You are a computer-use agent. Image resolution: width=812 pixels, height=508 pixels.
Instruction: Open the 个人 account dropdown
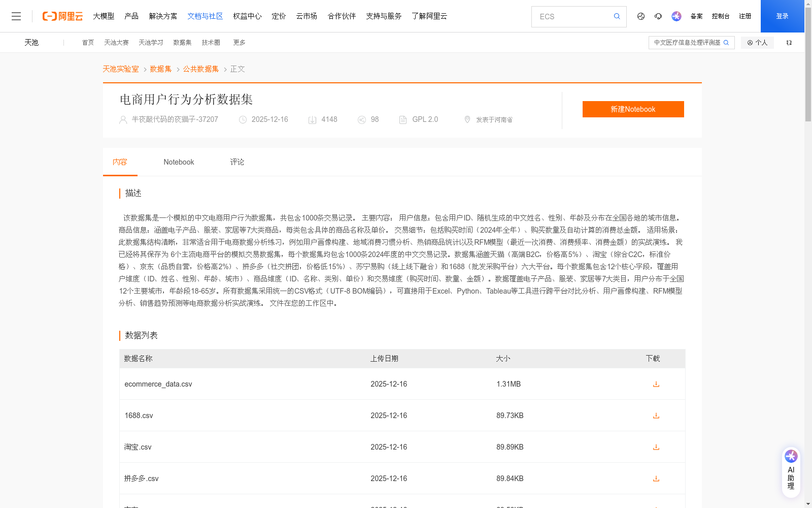tap(757, 43)
